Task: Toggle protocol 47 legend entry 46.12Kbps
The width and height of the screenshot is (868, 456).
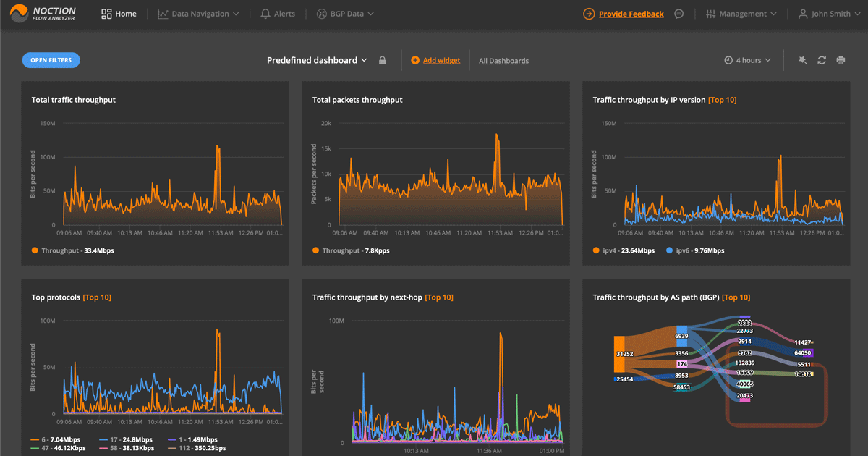Action: coord(59,448)
